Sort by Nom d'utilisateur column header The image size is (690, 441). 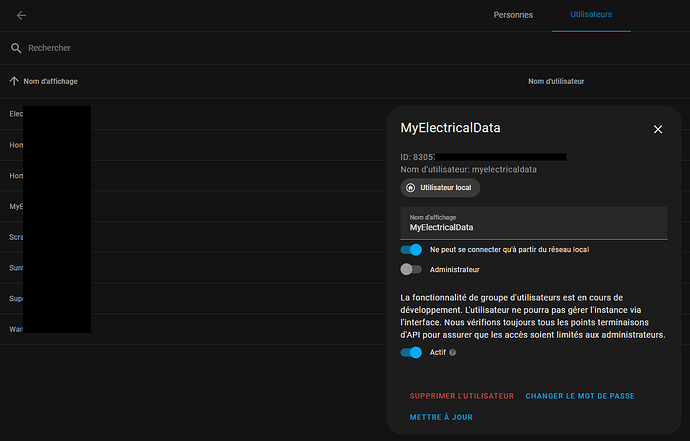tap(556, 81)
